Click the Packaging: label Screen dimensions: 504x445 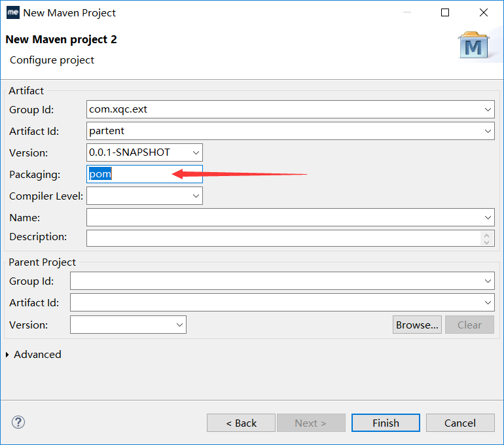point(35,175)
